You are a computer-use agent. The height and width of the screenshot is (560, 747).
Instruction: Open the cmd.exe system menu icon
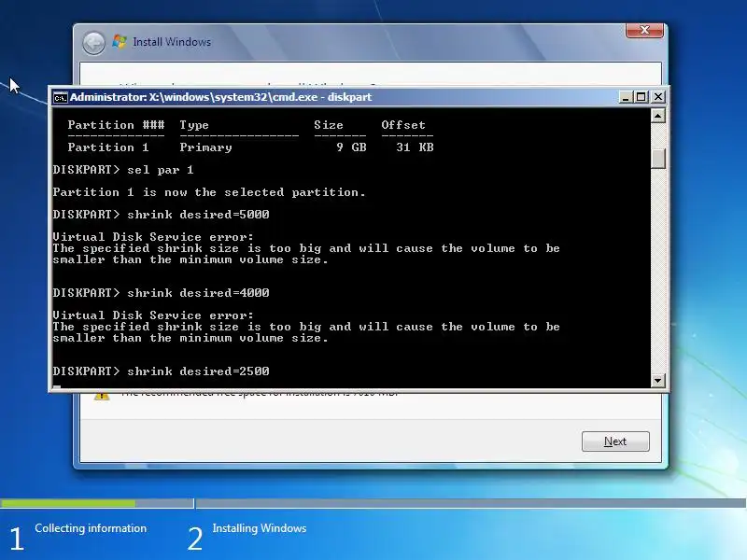(x=61, y=98)
